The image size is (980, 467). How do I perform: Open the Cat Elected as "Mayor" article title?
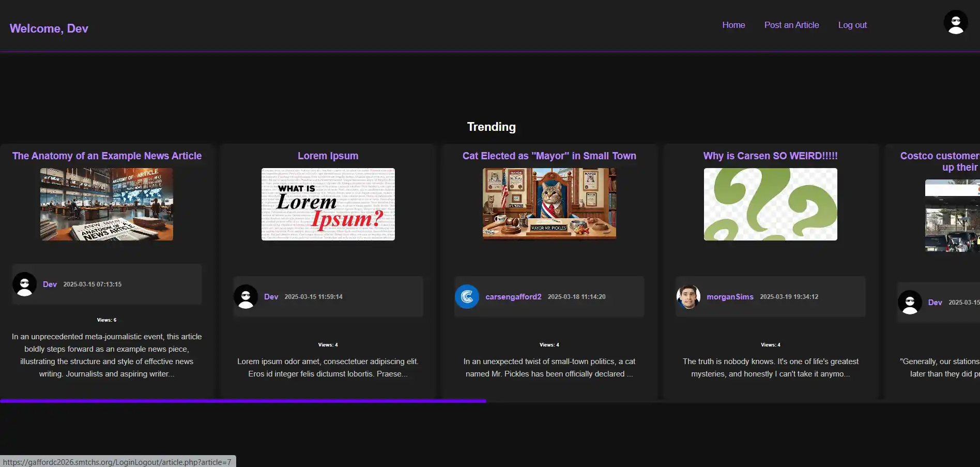549,156
